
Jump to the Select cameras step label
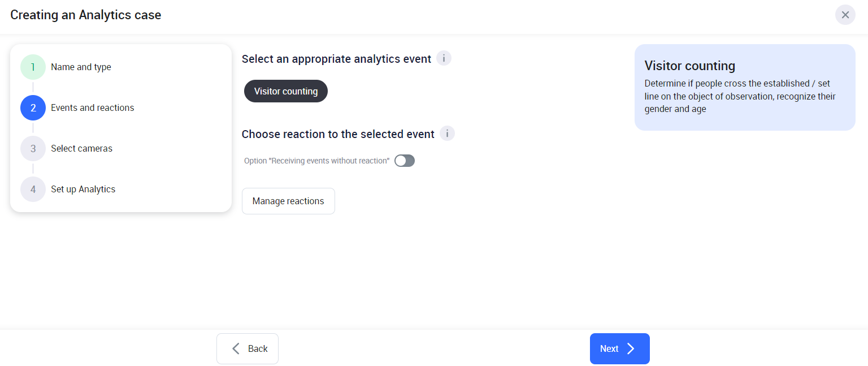tap(81, 149)
